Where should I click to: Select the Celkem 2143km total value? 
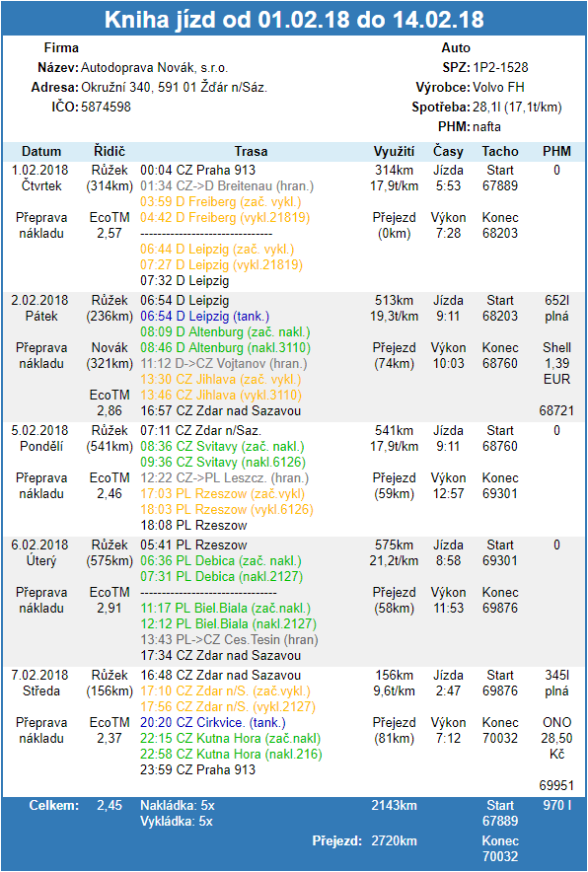[394, 805]
